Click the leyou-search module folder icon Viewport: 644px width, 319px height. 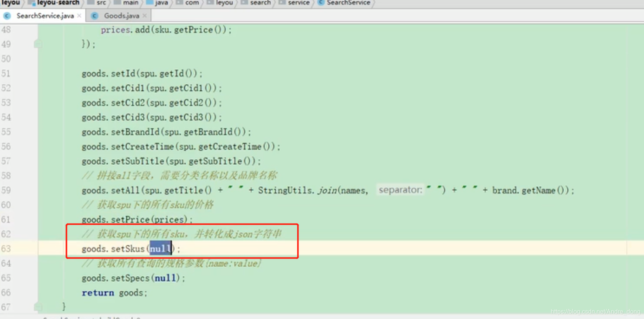pos(32,3)
